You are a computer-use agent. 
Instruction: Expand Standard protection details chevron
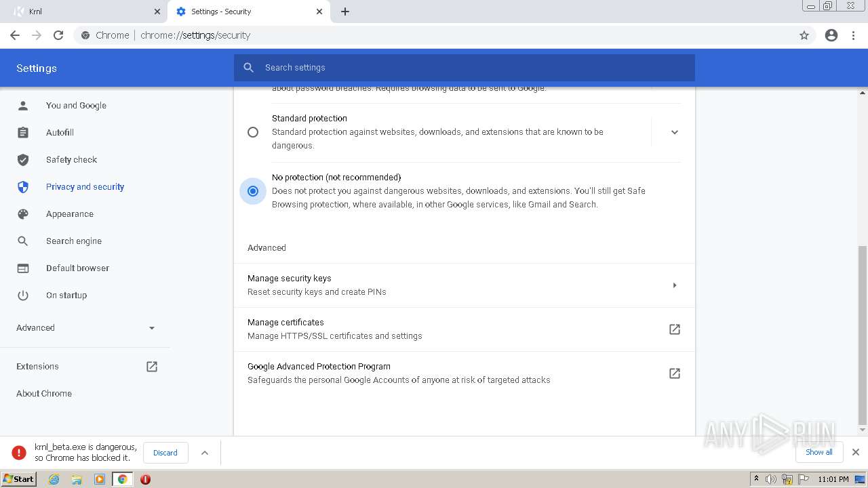pos(675,132)
